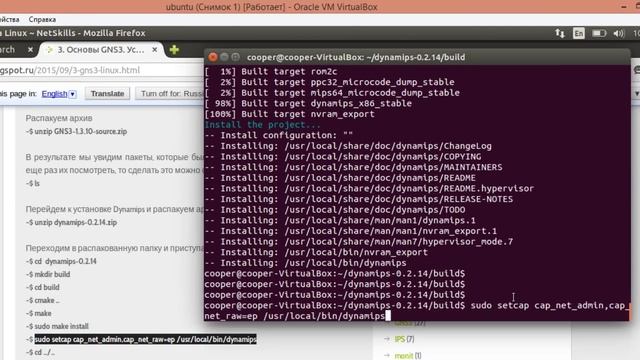Click the Firefox URL address bar
The height and width of the screenshot is (360, 640).
tap(102, 70)
